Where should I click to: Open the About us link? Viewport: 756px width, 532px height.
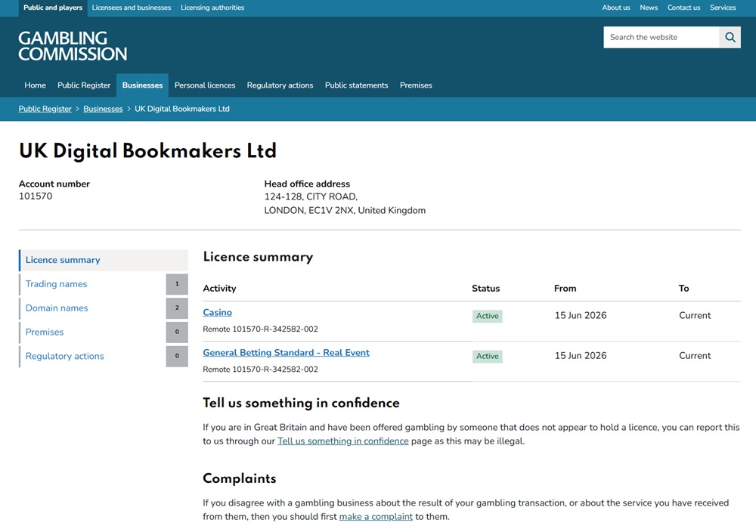pos(615,8)
